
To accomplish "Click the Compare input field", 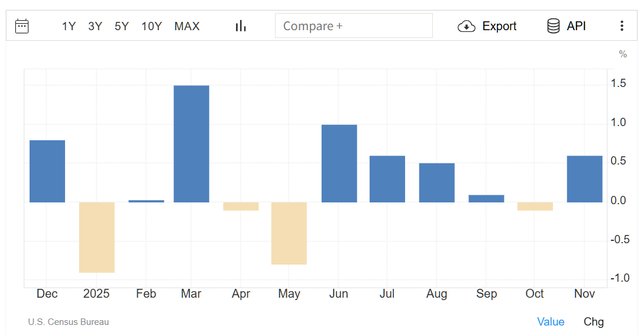I will [x=354, y=26].
